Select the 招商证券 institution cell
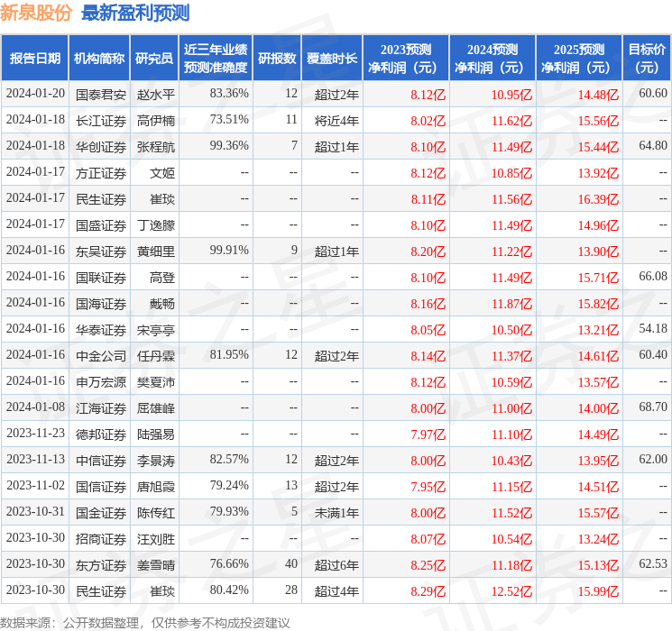Screen dimensions: 672x631 click(x=101, y=539)
